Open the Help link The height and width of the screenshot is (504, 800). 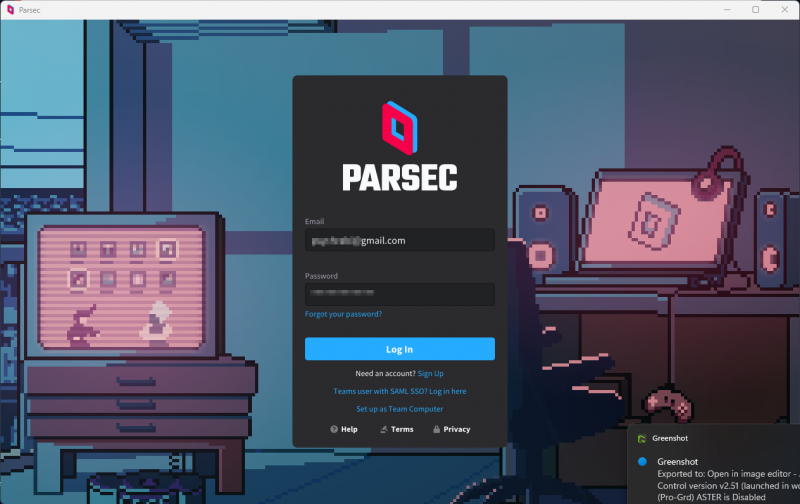pyautogui.click(x=344, y=429)
